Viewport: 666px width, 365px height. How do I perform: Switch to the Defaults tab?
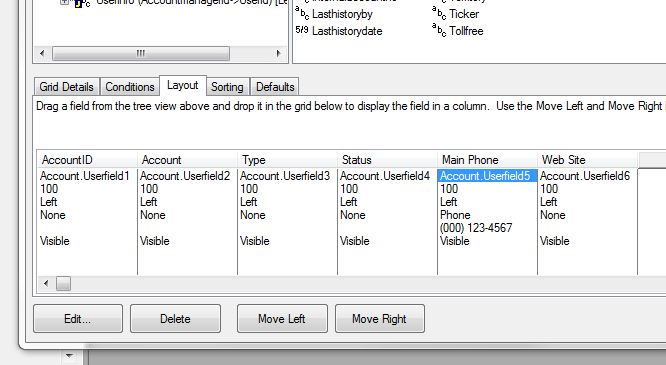(275, 87)
